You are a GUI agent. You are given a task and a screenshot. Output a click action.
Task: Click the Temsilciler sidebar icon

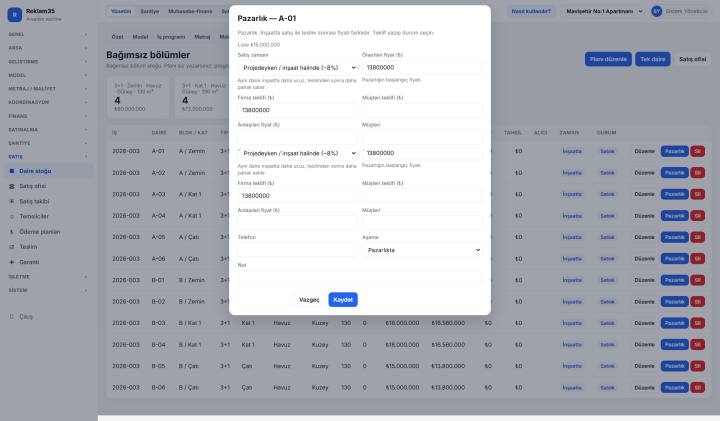[12, 216]
